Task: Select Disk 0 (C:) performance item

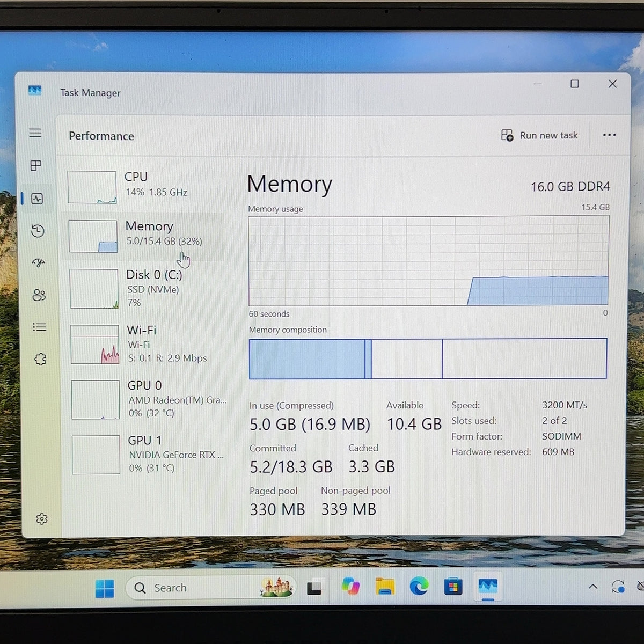Action: pos(147,288)
